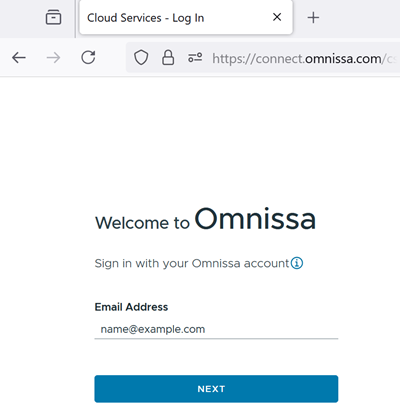Open site permissions settings icon

tap(195, 58)
